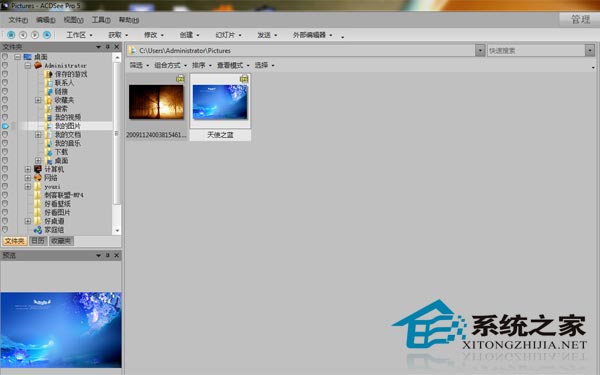Open the 修改 toolbar dropdown

pyautogui.click(x=154, y=35)
